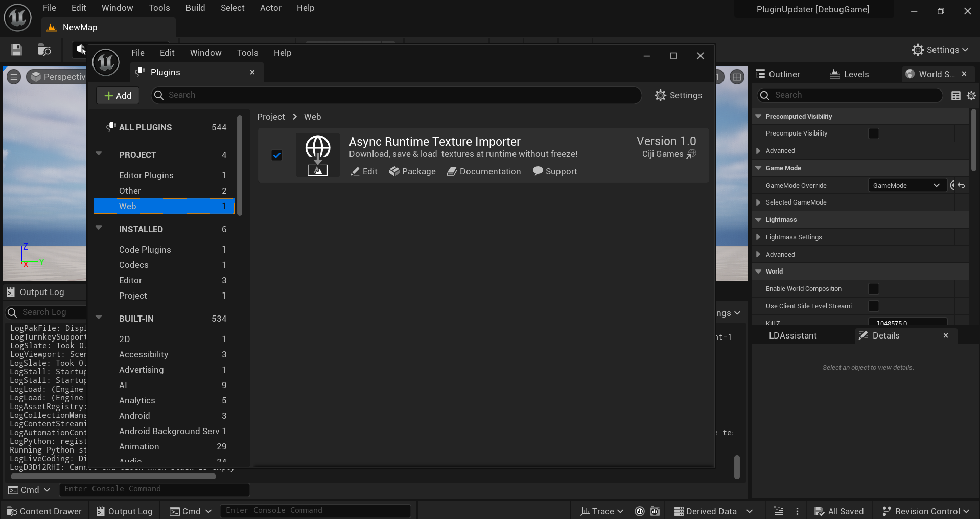Open plugin Support link

pyautogui.click(x=555, y=171)
